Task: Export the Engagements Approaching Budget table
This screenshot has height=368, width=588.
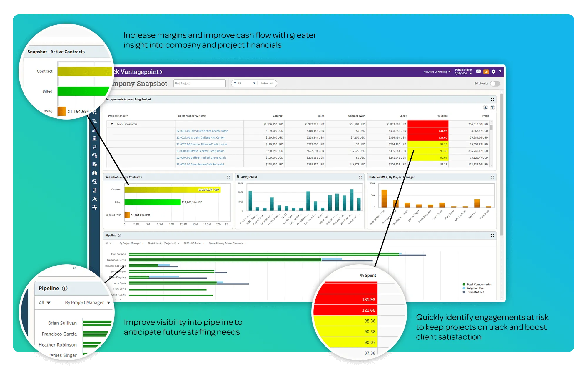Action: pos(485,107)
